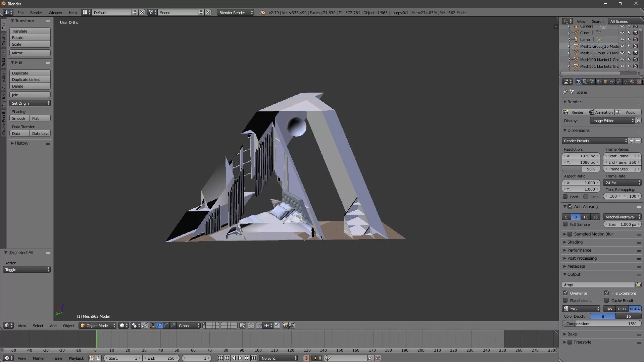Click the Compression percentage slider
644x362 pixels.
pyautogui.click(x=601, y=323)
